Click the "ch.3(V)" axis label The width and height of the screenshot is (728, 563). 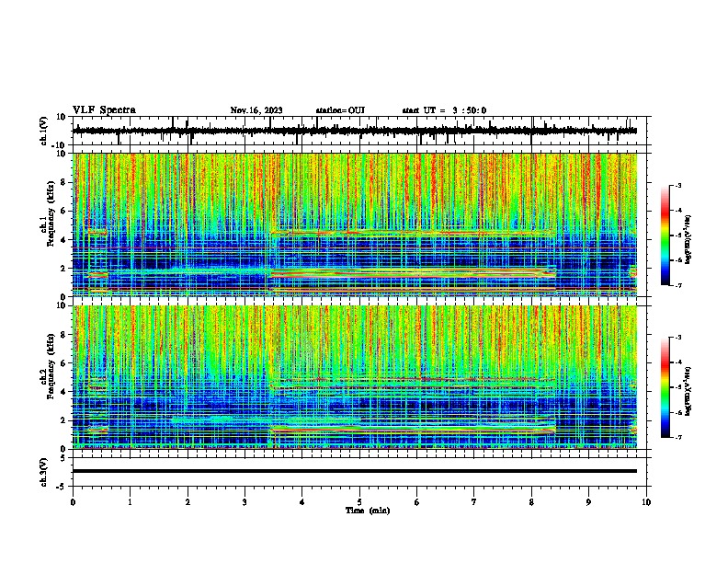click(44, 472)
